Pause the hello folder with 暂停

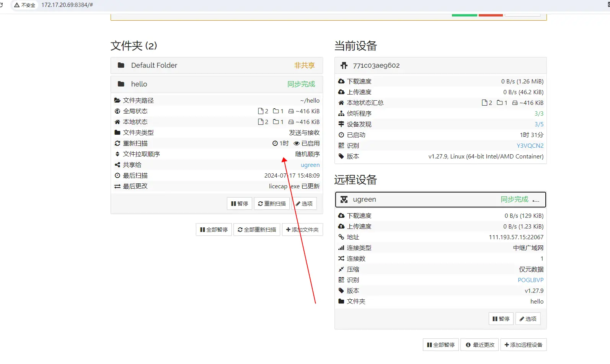(240, 204)
